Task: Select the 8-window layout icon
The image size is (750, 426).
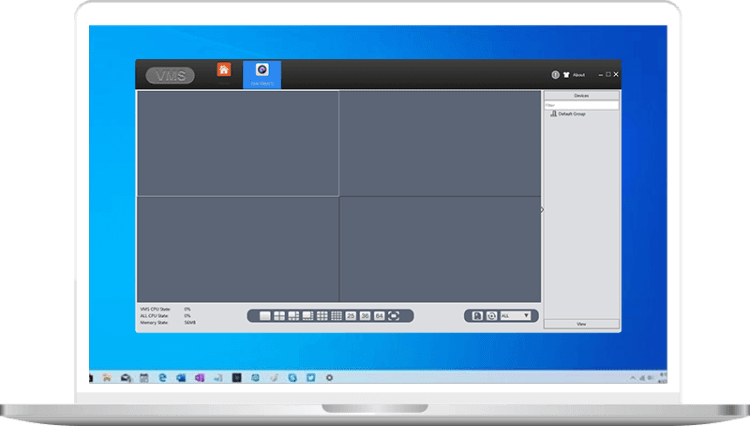Action: (x=308, y=316)
